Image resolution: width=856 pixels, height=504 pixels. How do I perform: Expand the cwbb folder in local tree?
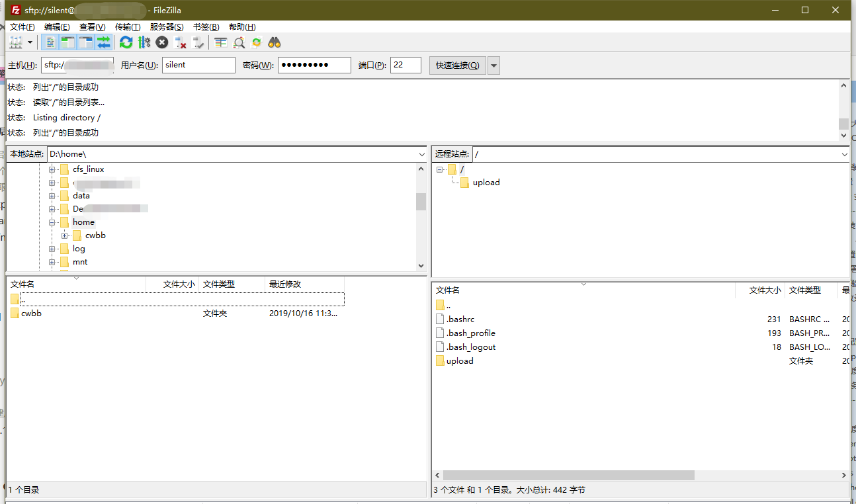[x=65, y=235]
